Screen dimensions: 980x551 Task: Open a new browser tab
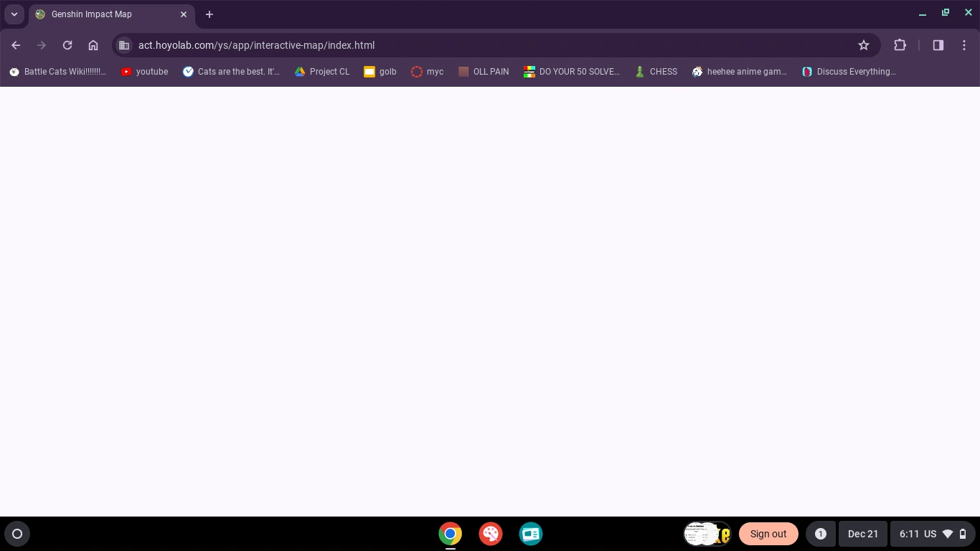tap(209, 14)
